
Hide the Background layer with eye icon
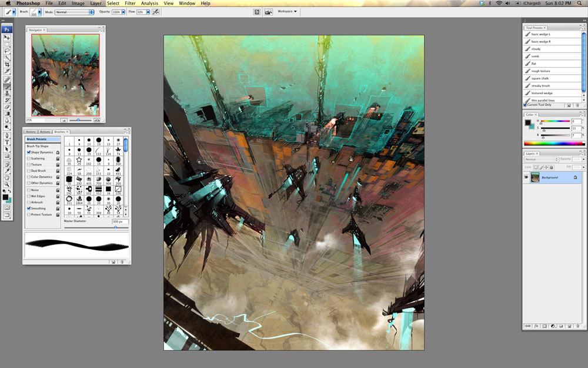pos(526,177)
